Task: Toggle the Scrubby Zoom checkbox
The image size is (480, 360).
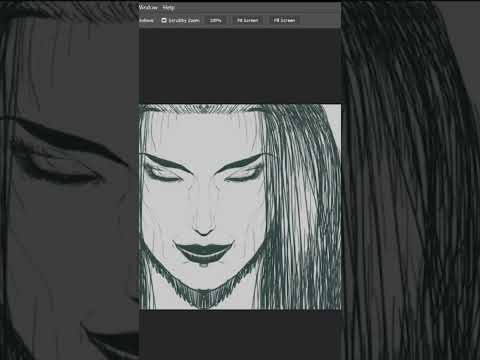Action: [x=164, y=20]
